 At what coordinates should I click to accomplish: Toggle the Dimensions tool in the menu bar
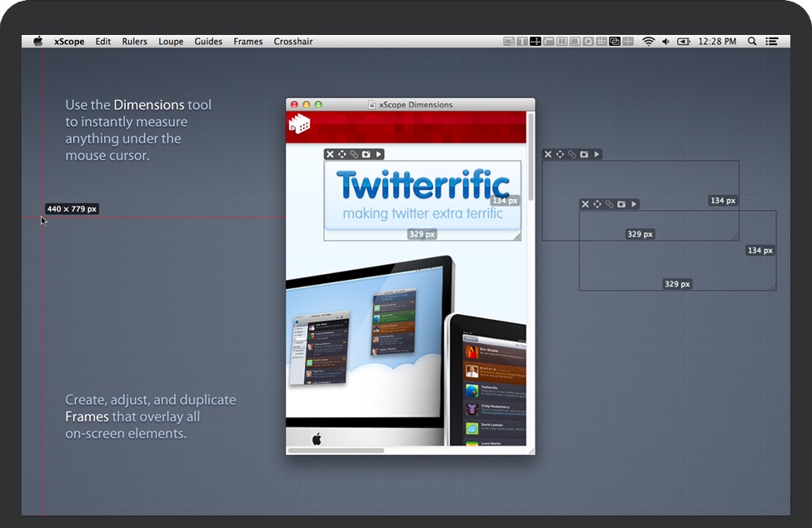coord(536,41)
